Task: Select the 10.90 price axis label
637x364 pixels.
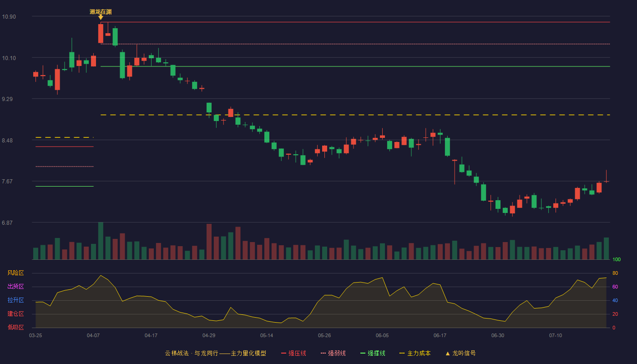Action: (x=9, y=17)
